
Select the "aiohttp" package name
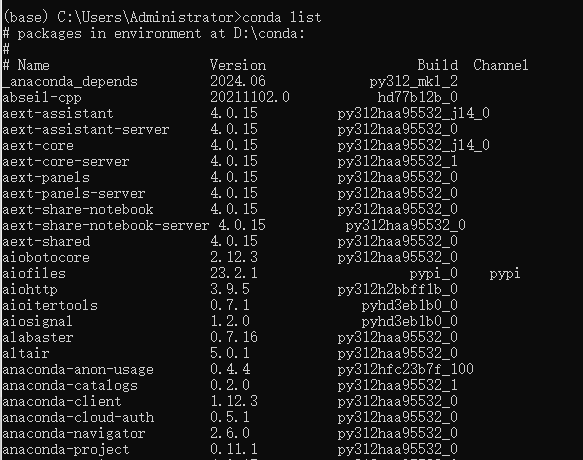click(x=30, y=289)
